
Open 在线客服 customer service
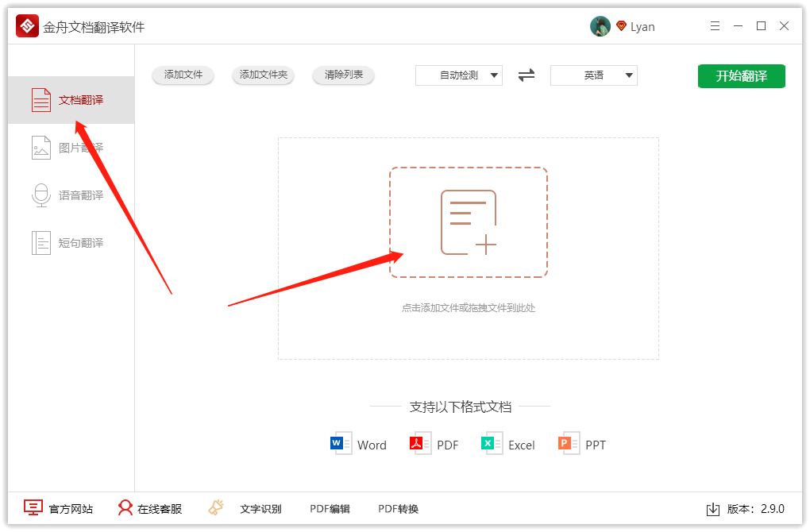click(125, 508)
